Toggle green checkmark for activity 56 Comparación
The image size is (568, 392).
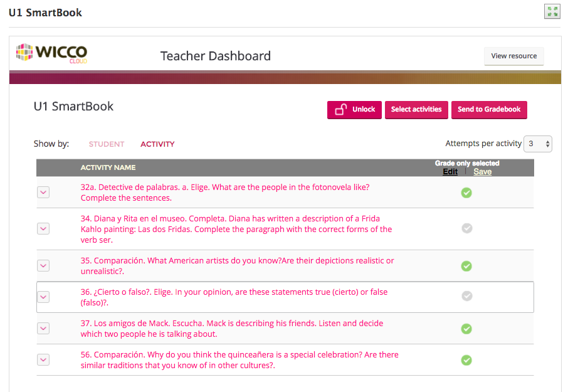[466, 360]
